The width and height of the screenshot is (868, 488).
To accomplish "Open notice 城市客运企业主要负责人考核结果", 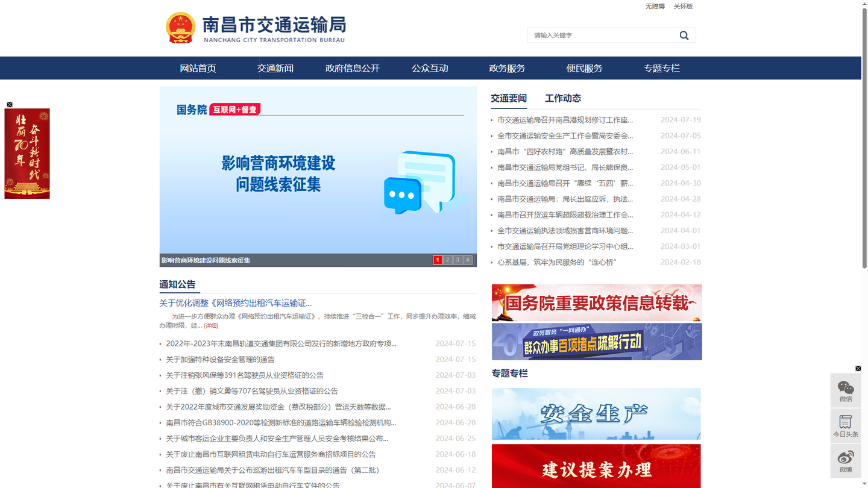I will pos(277,439).
